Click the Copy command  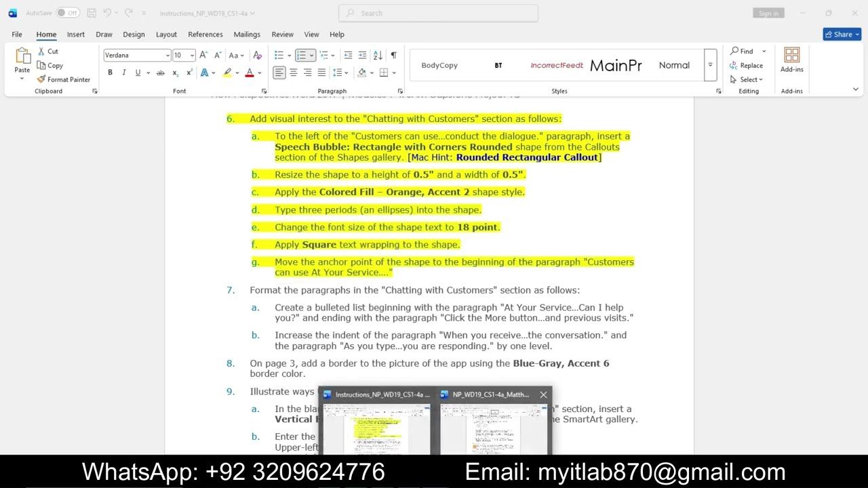[x=50, y=66]
